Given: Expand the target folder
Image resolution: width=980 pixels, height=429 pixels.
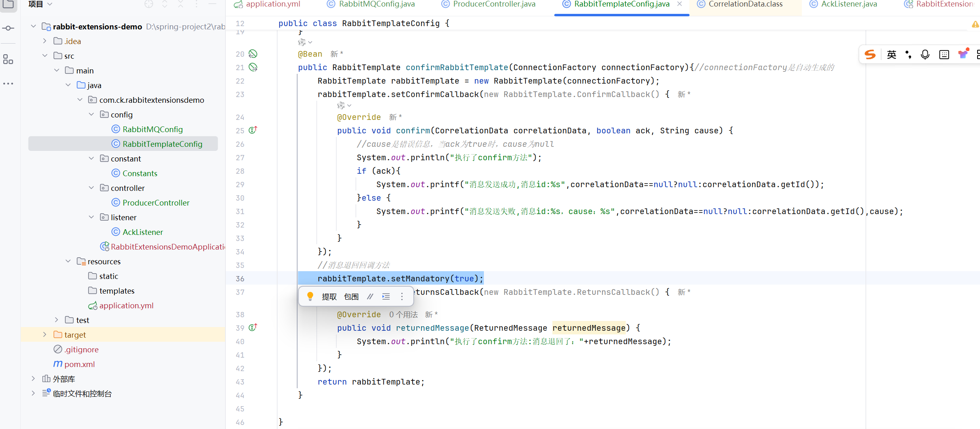Looking at the screenshot, I should [45, 334].
